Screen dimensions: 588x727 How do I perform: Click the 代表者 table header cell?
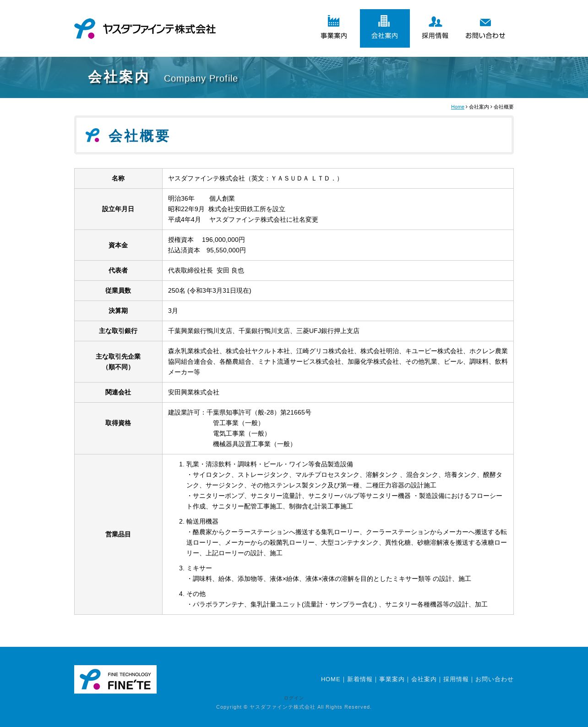point(118,271)
